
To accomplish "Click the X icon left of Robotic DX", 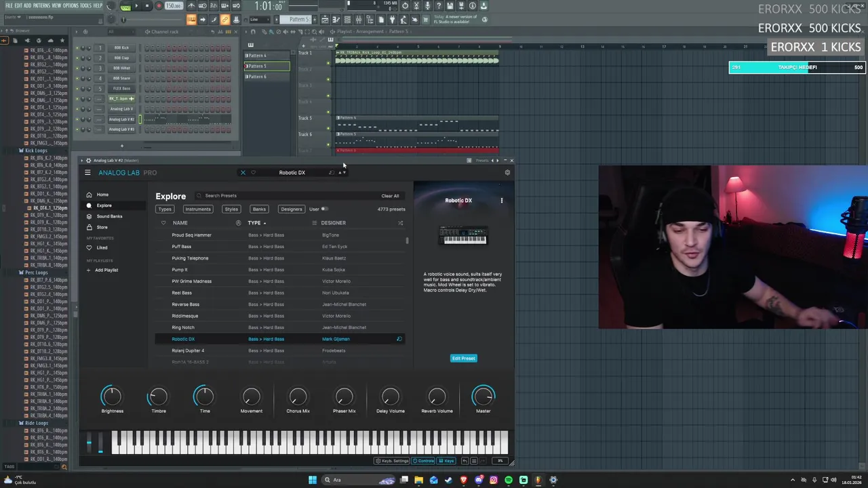I will tap(243, 172).
